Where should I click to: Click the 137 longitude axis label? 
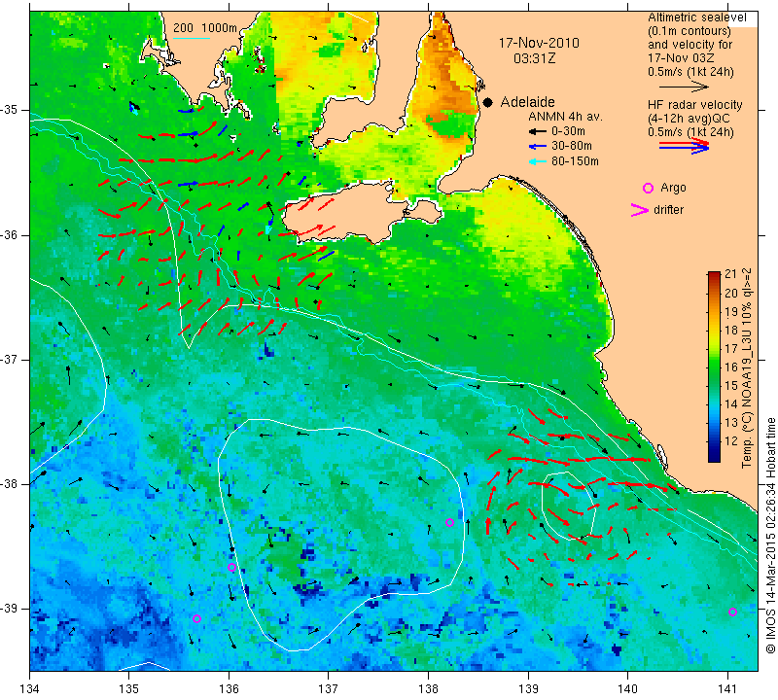[328, 689]
